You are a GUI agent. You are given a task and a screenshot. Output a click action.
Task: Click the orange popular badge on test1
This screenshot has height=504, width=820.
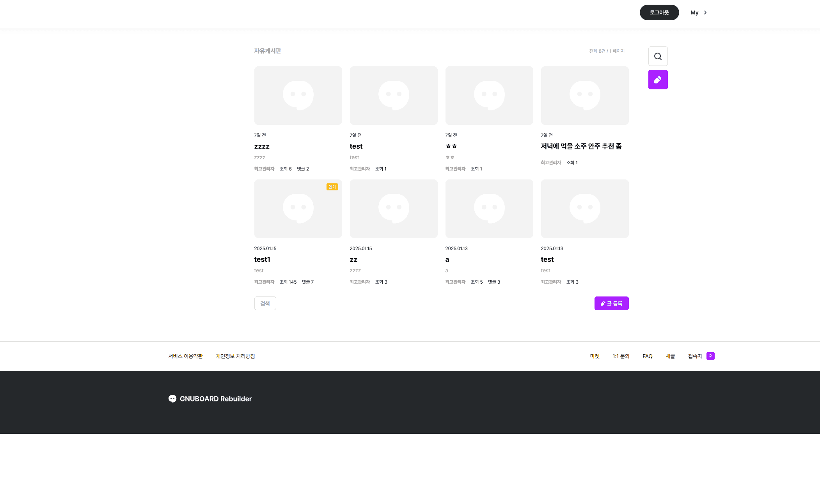332,187
